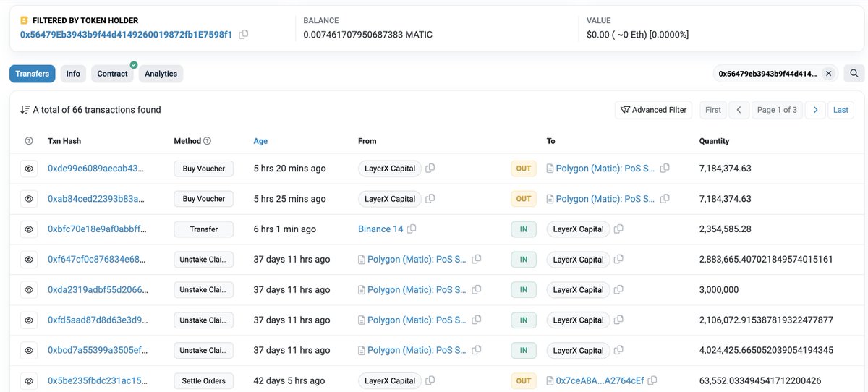The height and width of the screenshot is (392, 868).
Task: Jump to Last page
Action: coord(841,110)
